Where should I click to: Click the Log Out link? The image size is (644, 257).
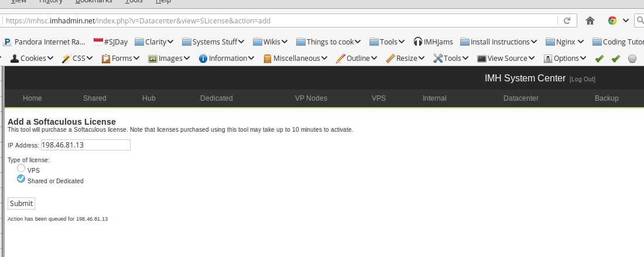[582, 79]
